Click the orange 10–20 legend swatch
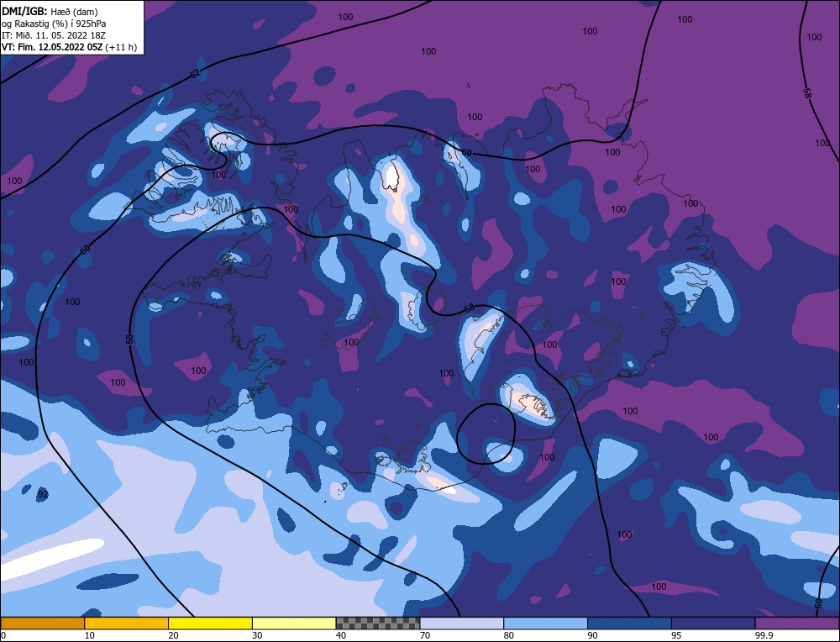The width and height of the screenshot is (840, 642). 127,623
